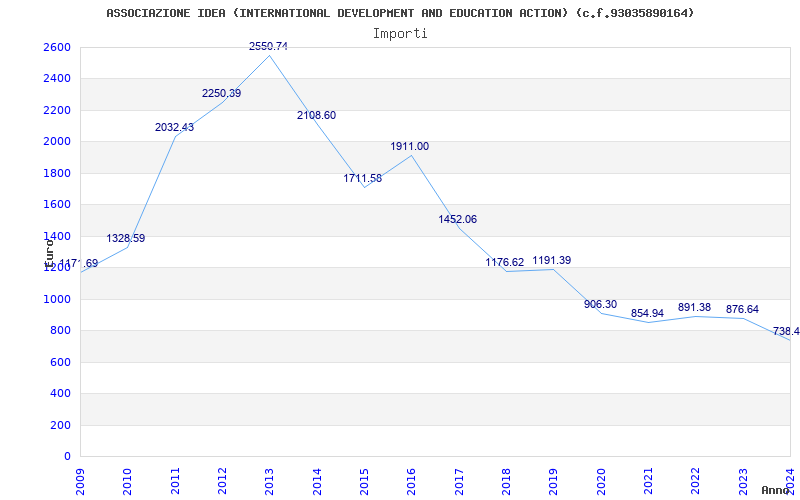Click the 1000 y-axis tick label
Viewport: 800px width, 500px height.
point(57,299)
